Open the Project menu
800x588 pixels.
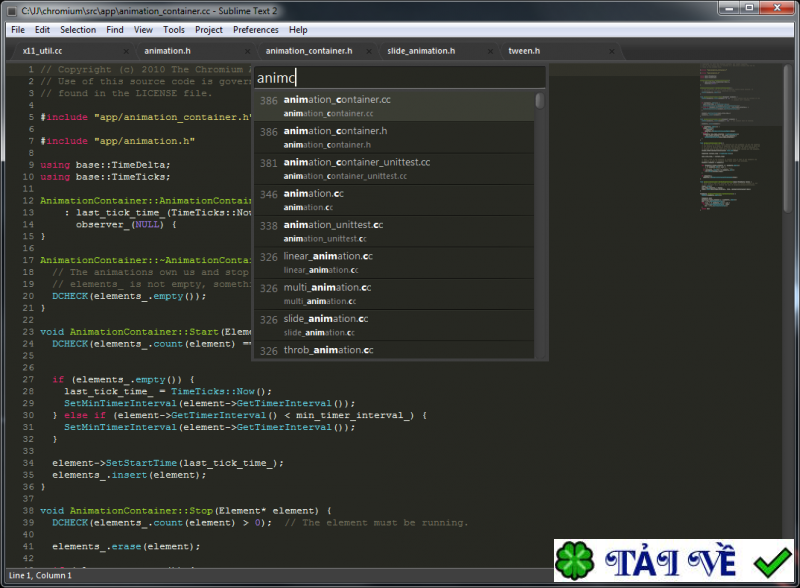coord(209,30)
